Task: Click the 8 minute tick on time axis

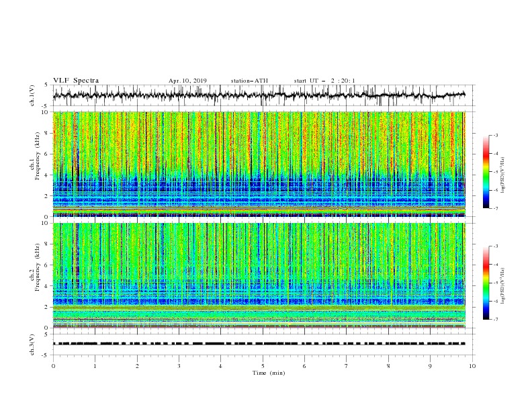Action: (x=388, y=366)
